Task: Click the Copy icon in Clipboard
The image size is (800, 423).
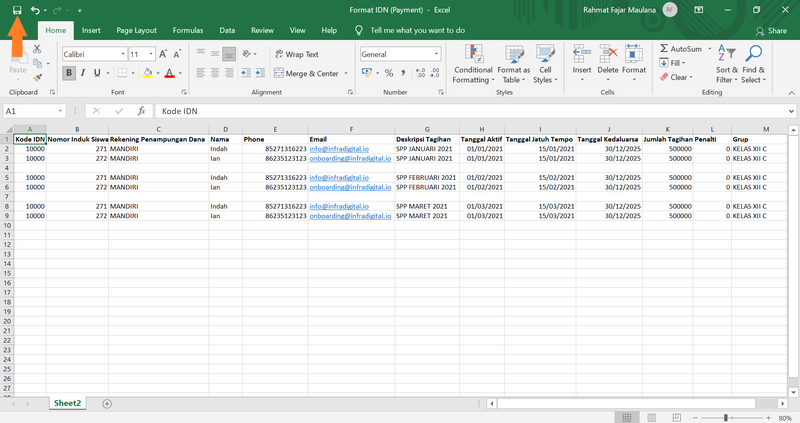Action: pos(37,63)
